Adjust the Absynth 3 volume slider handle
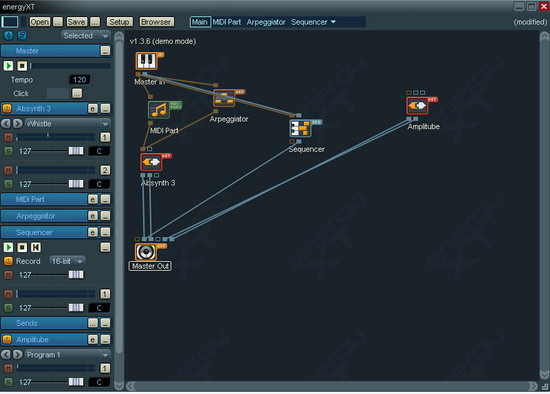 coord(76,151)
